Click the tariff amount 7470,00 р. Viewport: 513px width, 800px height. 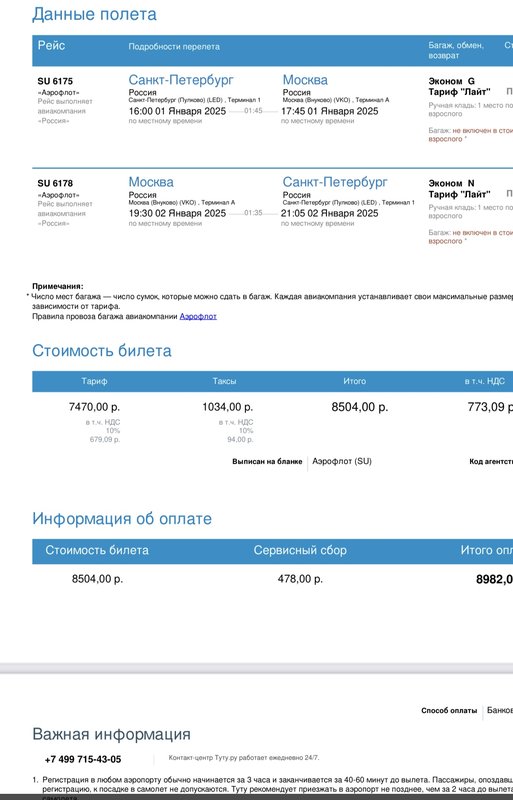tap(94, 407)
